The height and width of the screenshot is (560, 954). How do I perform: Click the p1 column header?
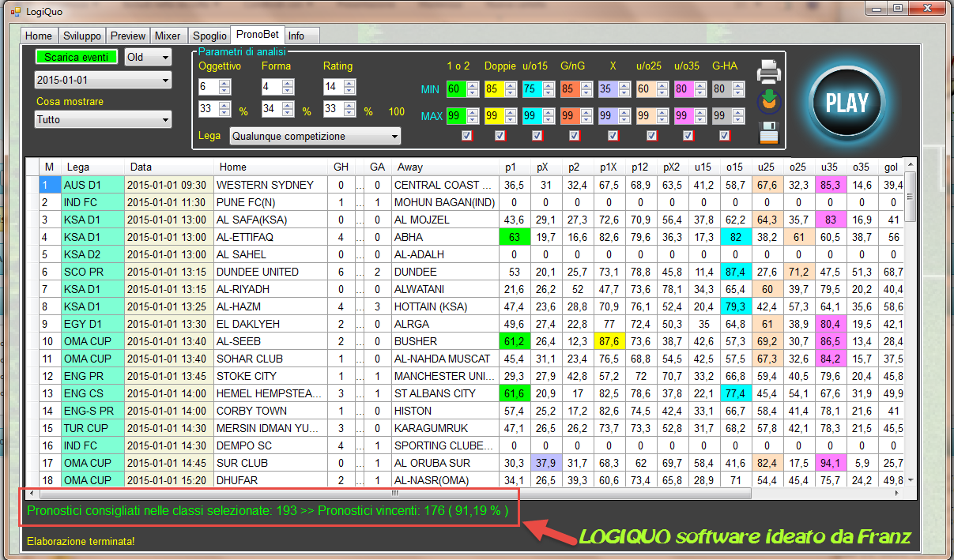(x=515, y=167)
